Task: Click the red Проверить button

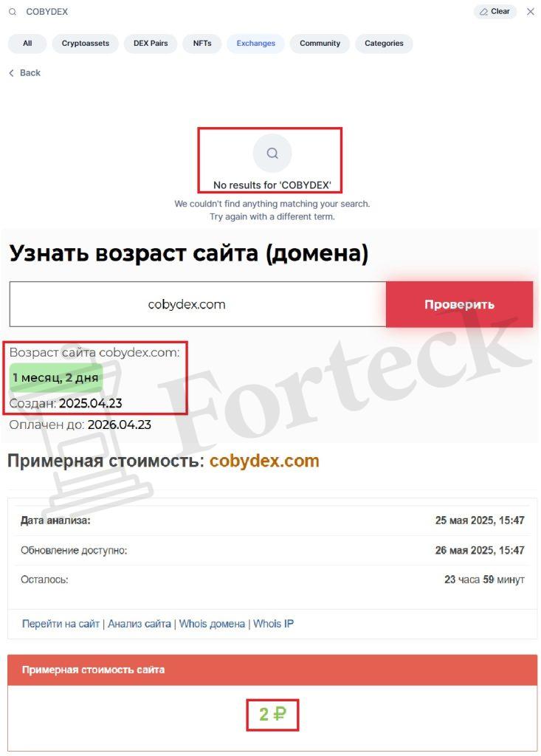Action: coord(460,304)
